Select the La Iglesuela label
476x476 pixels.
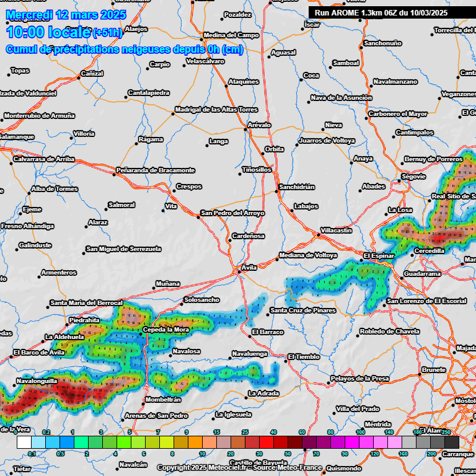233,415
